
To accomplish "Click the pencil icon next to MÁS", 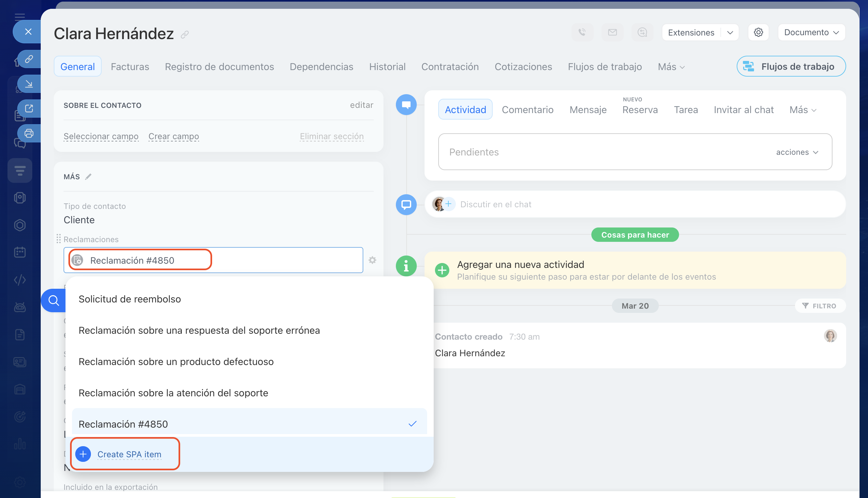I will [x=89, y=177].
